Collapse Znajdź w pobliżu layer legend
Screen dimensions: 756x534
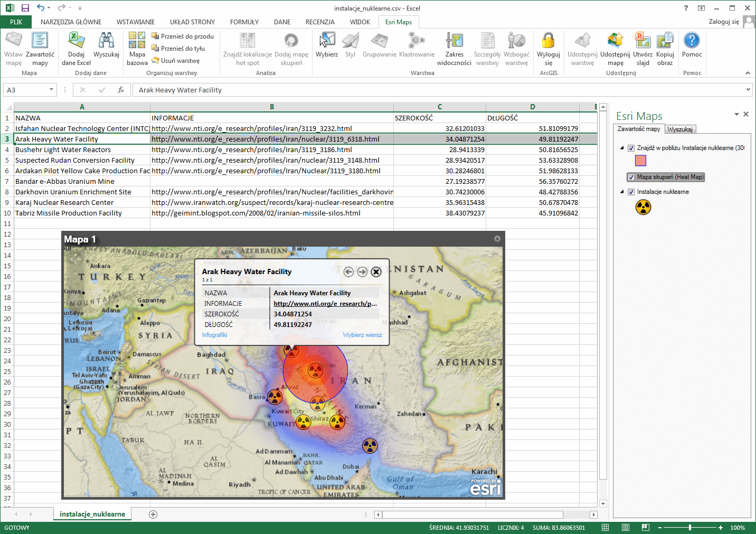622,148
